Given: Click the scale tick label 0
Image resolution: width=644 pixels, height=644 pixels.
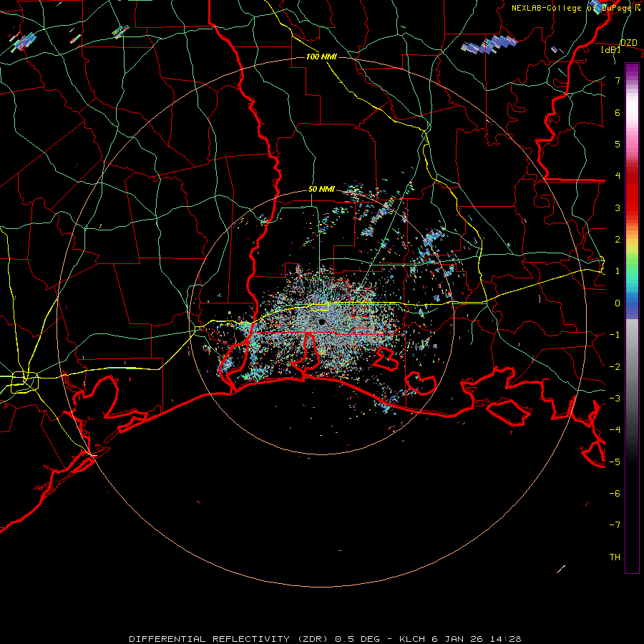Looking at the screenshot, I should (x=618, y=303).
